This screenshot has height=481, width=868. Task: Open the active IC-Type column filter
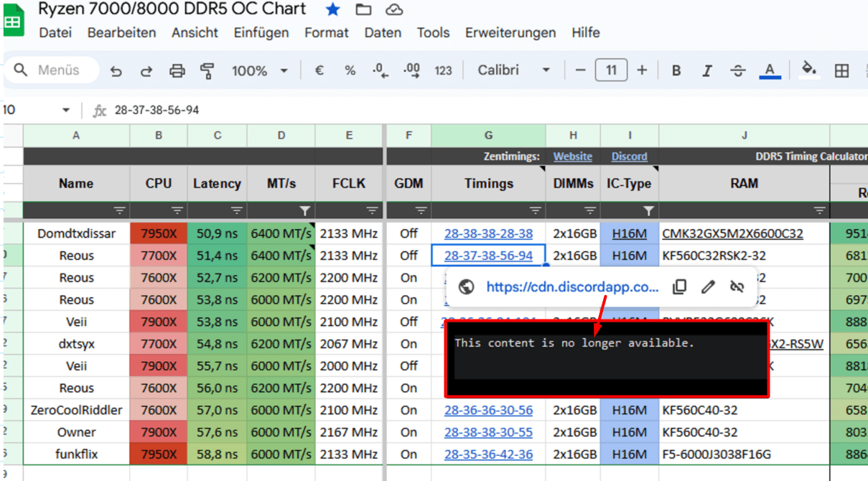pos(649,210)
